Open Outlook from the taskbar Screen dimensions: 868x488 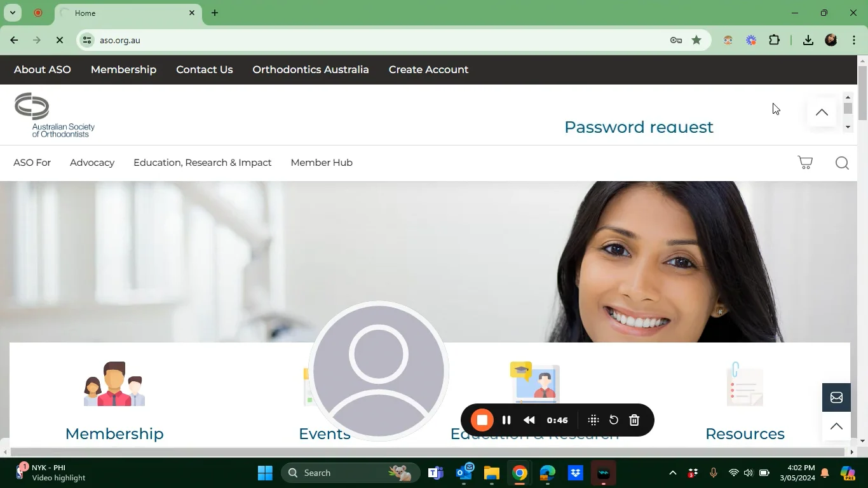point(464,473)
